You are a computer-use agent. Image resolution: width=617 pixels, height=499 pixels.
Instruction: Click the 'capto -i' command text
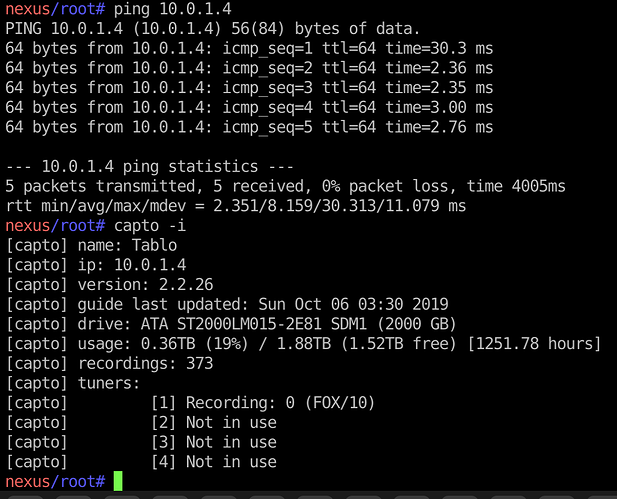pos(150,226)
